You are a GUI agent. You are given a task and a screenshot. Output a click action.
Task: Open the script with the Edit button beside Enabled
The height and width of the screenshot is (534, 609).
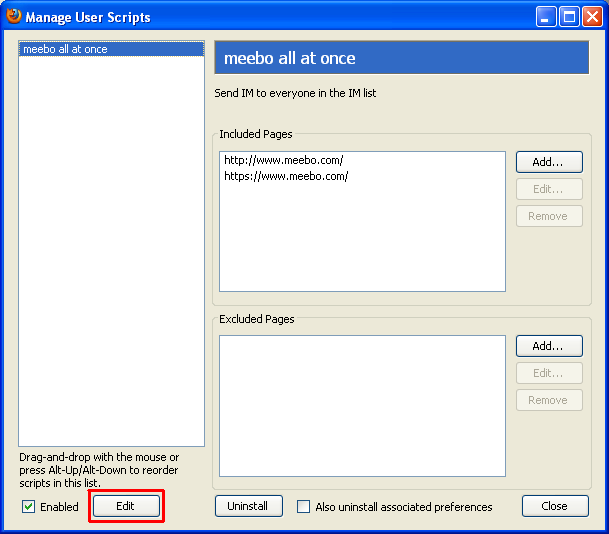[126, 506]
